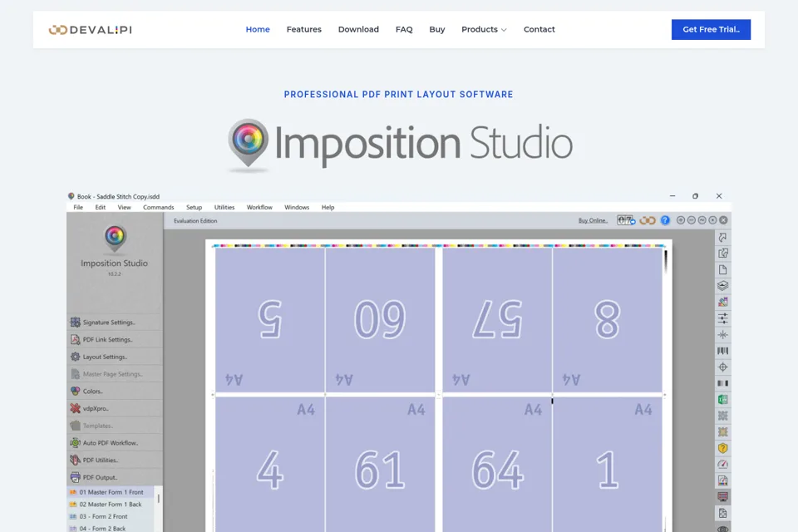Click the speedometer gauge icon
This screenshot has width=798, height=532.
click(722, 465)
